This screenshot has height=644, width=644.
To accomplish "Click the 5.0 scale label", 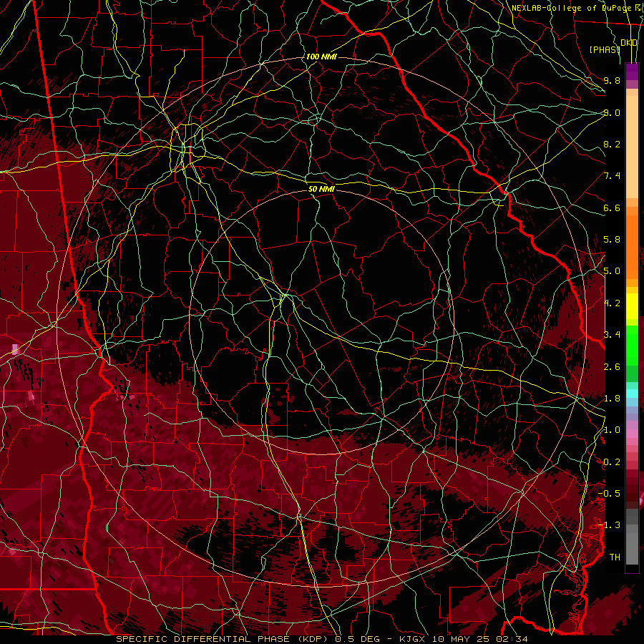I will click(x=612, y=271).
